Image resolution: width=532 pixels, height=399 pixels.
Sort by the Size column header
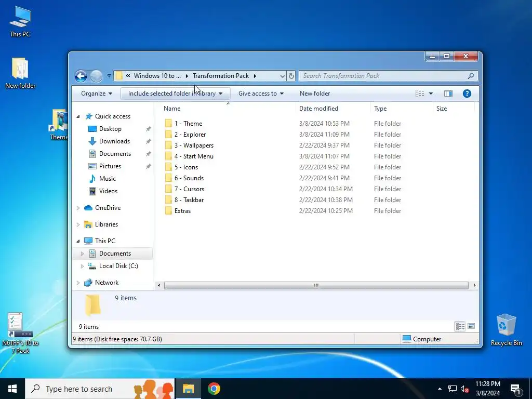[x=442, y=109]
